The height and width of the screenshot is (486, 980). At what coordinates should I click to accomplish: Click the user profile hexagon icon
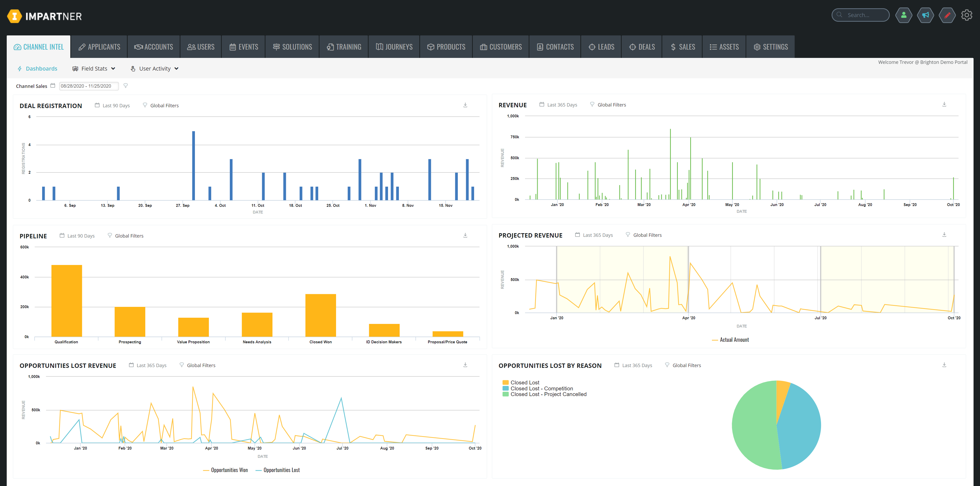tap(903, 15)
